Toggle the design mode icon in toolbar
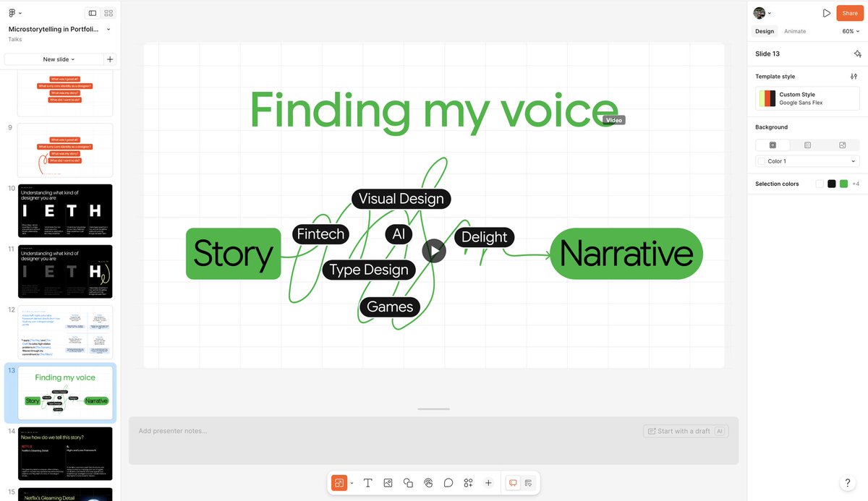Image resolution: width=868 pixels, height=501 pixels. (529, 483)
